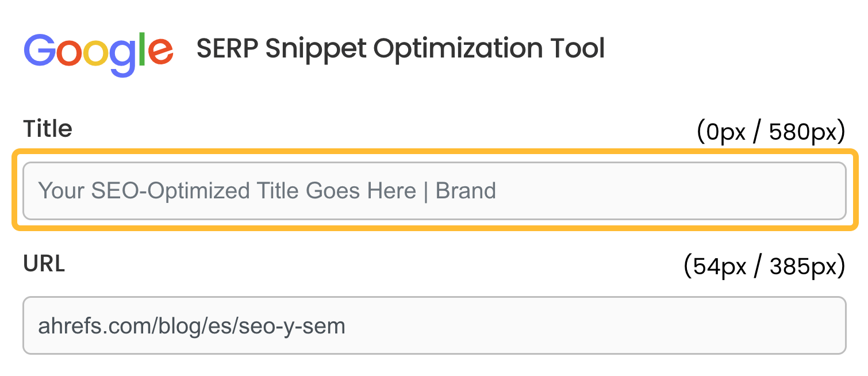Click the multicolored Google 'G' letter
The image size is (868, 376).
coord(41,51)
